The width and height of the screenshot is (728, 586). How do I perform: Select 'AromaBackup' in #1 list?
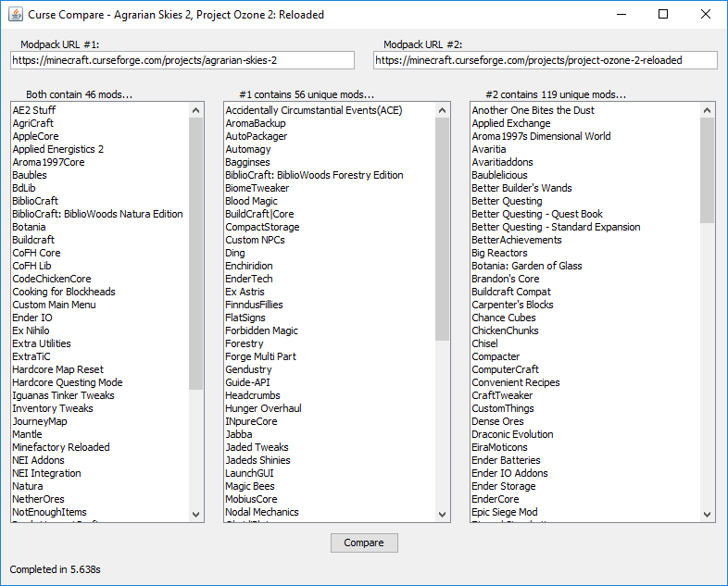pyautogui.click(x=256, y=123)
